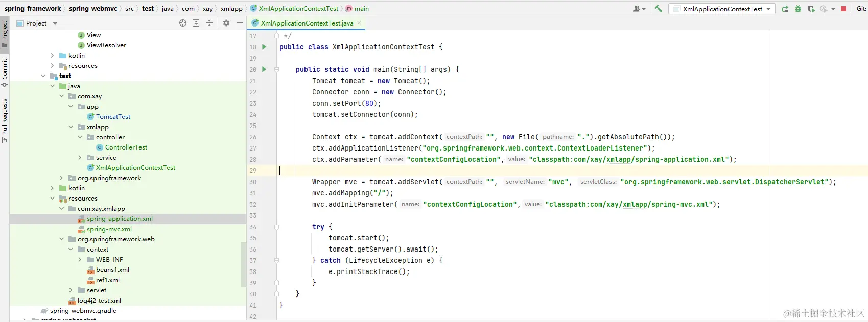The height and width of the screenshot is (322, 868).
Task: Collapse the app package
Action: [x=71, y=107]
